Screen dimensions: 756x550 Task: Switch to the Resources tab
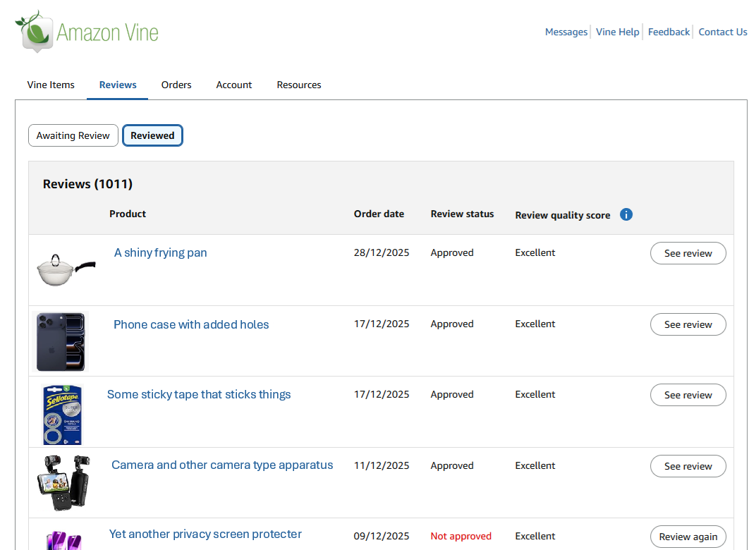pyautogui.click(x=299, y=85)
